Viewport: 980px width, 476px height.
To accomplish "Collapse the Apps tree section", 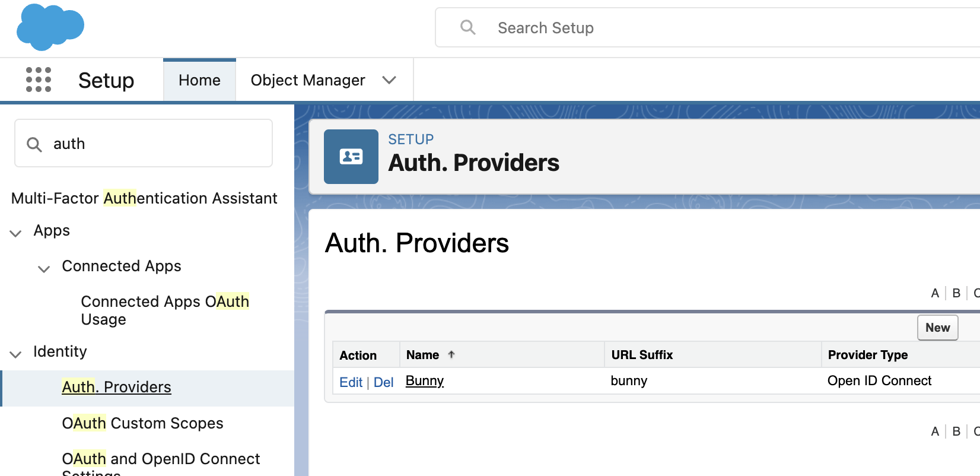I will 16,233.
